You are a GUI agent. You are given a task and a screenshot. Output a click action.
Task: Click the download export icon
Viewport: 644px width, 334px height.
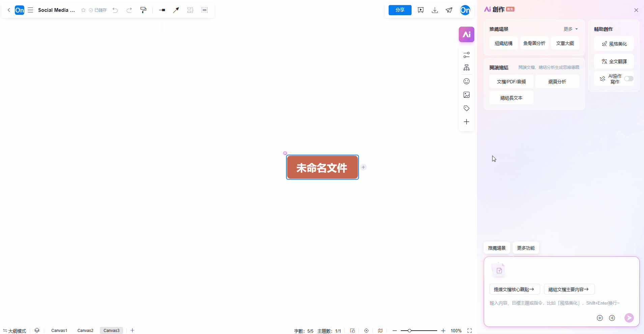[x=435, y=10]
